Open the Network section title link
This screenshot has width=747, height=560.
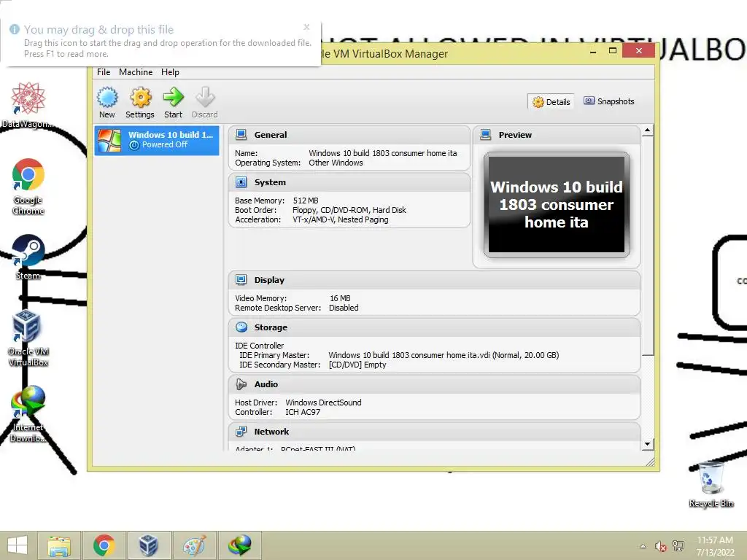(x=271, y=432)
